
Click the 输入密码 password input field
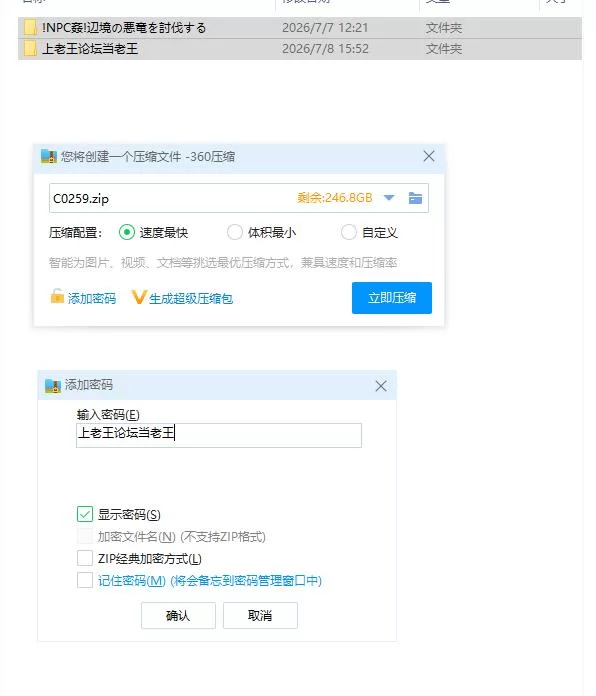click(219, 435)
